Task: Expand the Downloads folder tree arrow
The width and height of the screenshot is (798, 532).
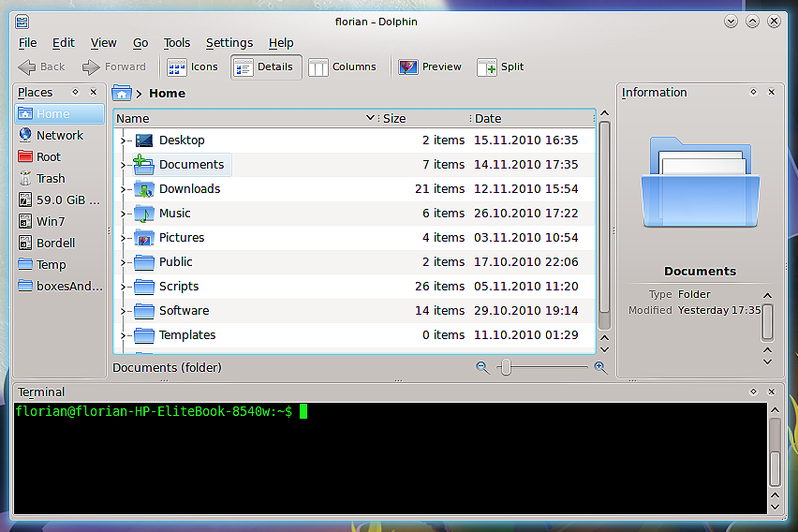Action: (x=123, y=189)
